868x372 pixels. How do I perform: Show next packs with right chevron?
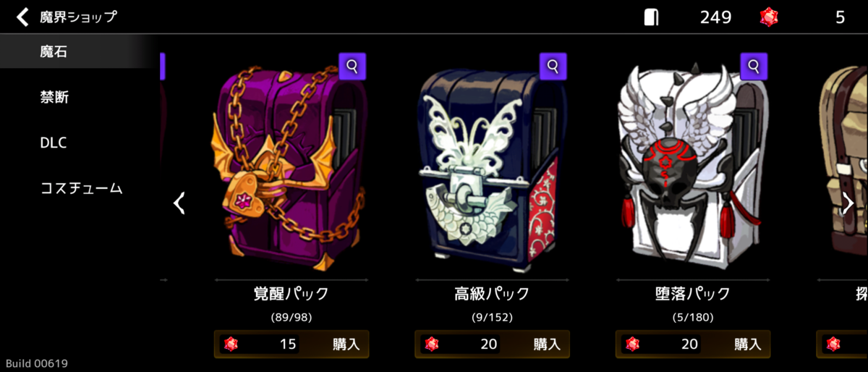[848, 203]
